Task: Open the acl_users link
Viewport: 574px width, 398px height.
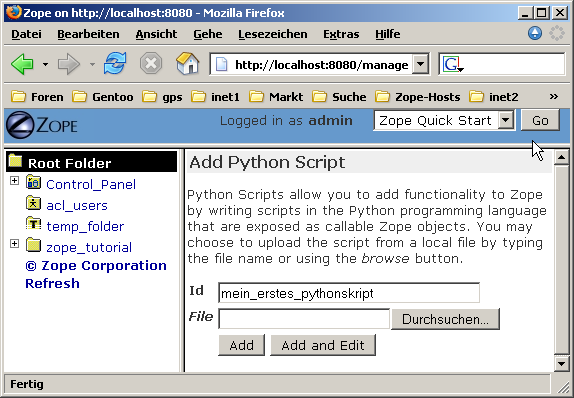Action: tap(77, 205)
